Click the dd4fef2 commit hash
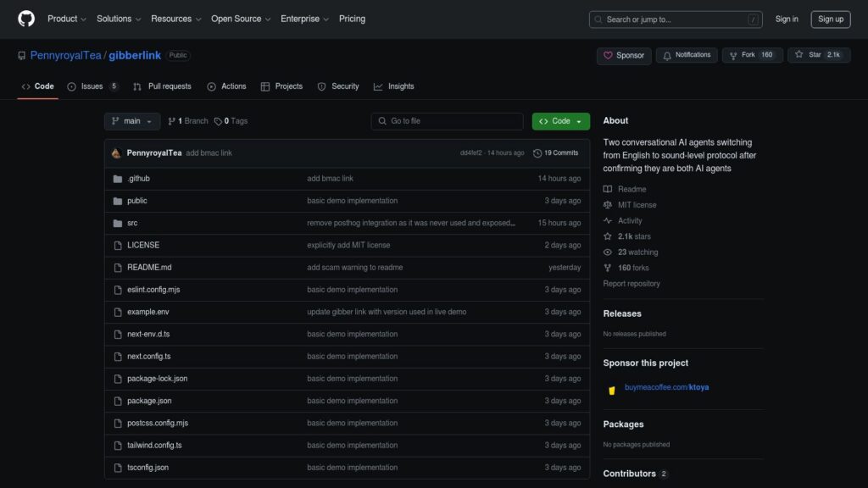This screenshot has width=868, height=488. tap(470, 153)
